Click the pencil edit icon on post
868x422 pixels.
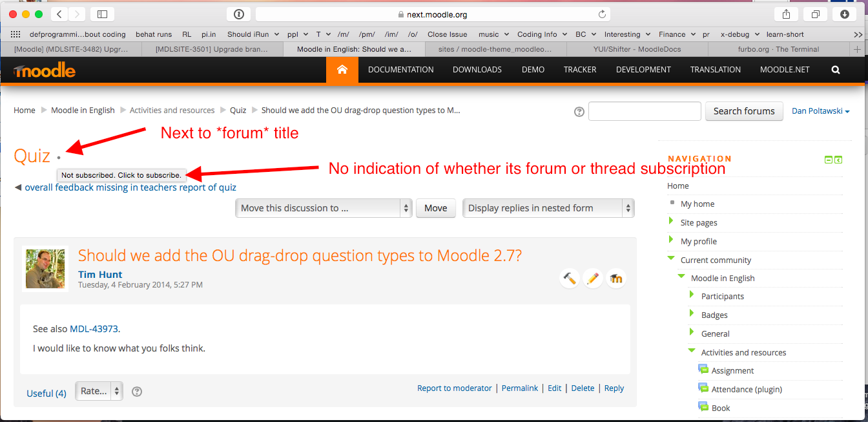[x=593, y=279]
